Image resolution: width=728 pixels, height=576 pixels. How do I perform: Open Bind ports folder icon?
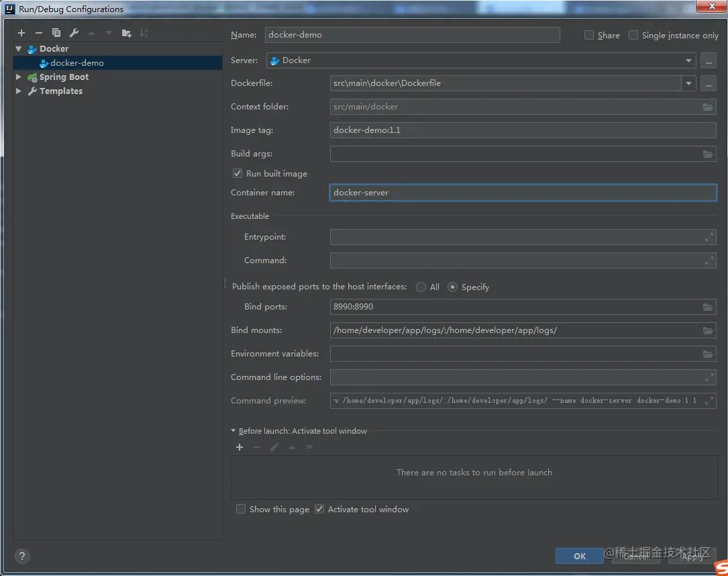click(708, 307)
